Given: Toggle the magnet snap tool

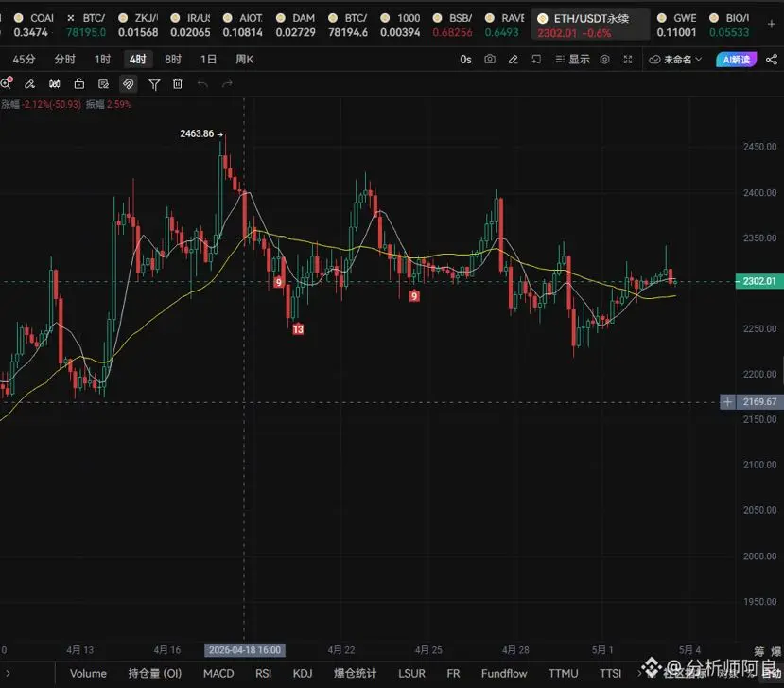Looking at the screenshot, I should [x=128, y=84].
